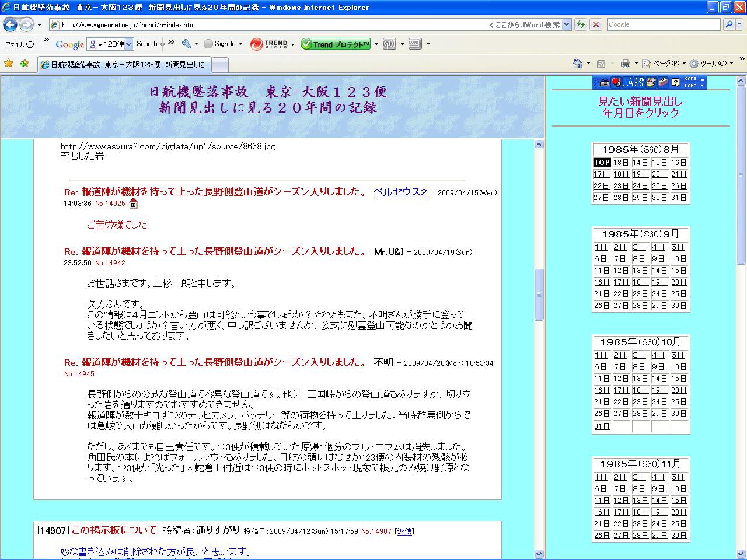This screenshot has width=747, height=560.
Task: Click the keyboard icon on Trend toolbar
Action: click(x=415, y=44)
